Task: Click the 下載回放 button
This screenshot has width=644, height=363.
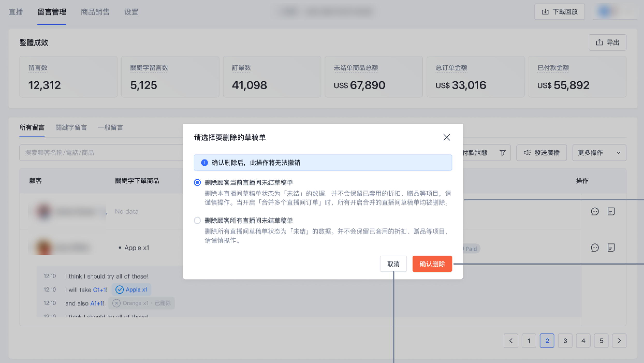Action: click(559, 12)
